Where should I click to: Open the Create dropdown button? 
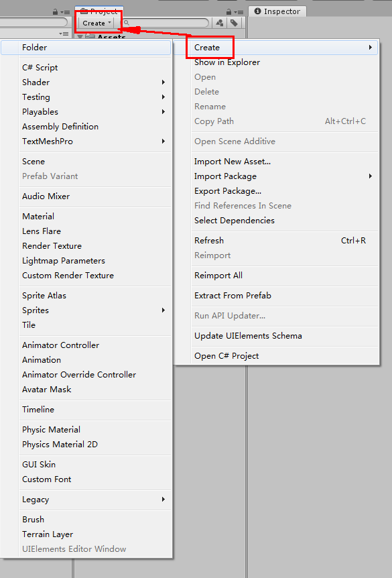point(96,23)
